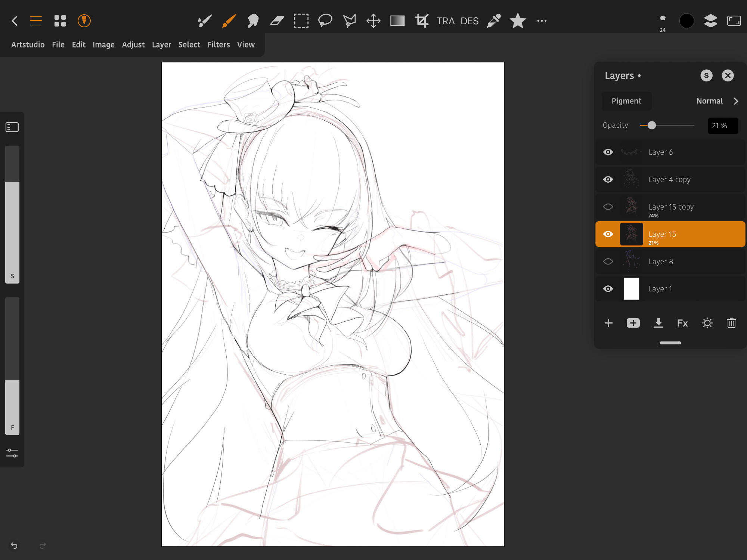
Task: Tap the orange pencil tip icon
Action: 84,21
